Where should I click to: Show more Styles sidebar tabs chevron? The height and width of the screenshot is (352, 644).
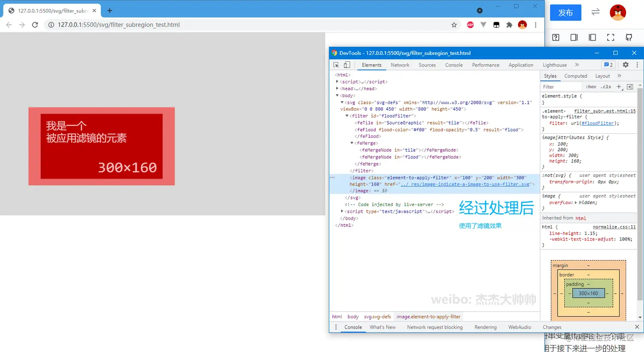(x=619, y=76)
